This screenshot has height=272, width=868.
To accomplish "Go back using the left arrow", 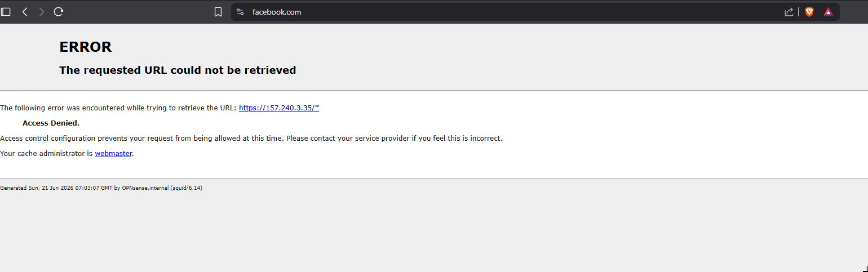I will tap(25, 12).
